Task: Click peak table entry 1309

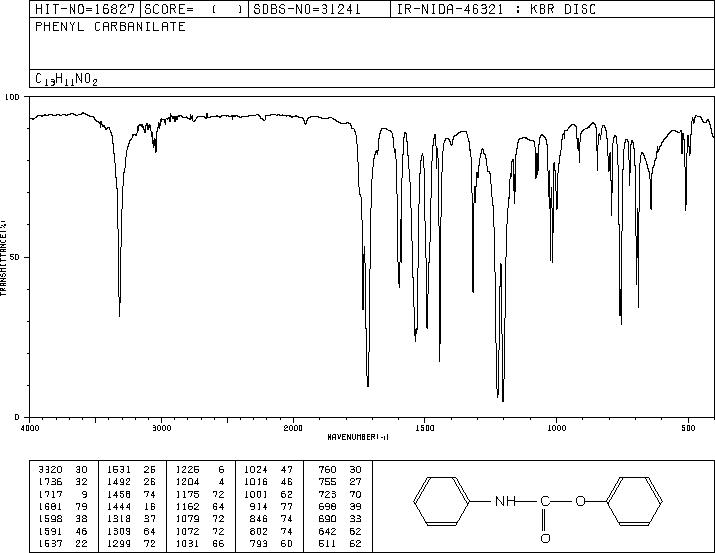Action: click(119, 532)
